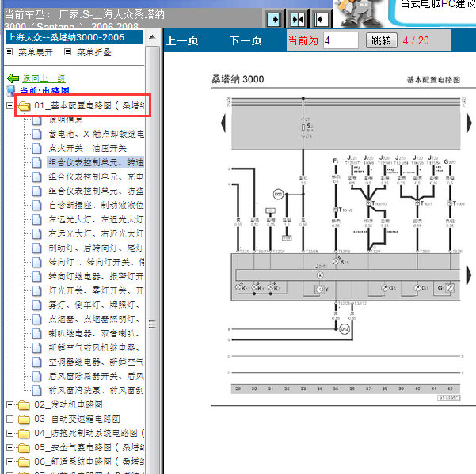476x474 pixels.
Task: Click the 当前为 label
Action: point(303,40)
